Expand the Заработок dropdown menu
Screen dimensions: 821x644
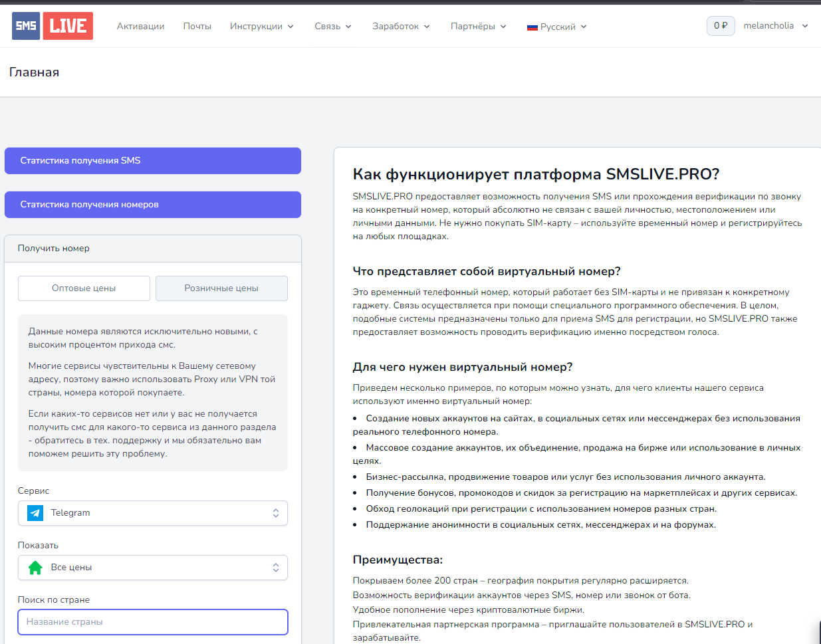click(402, 27)
